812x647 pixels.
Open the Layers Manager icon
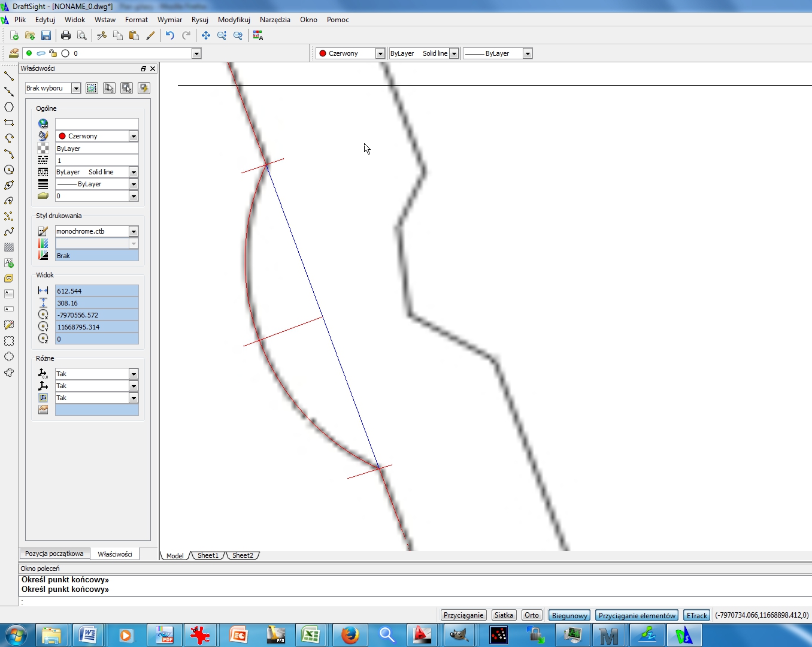pos(13,53)
